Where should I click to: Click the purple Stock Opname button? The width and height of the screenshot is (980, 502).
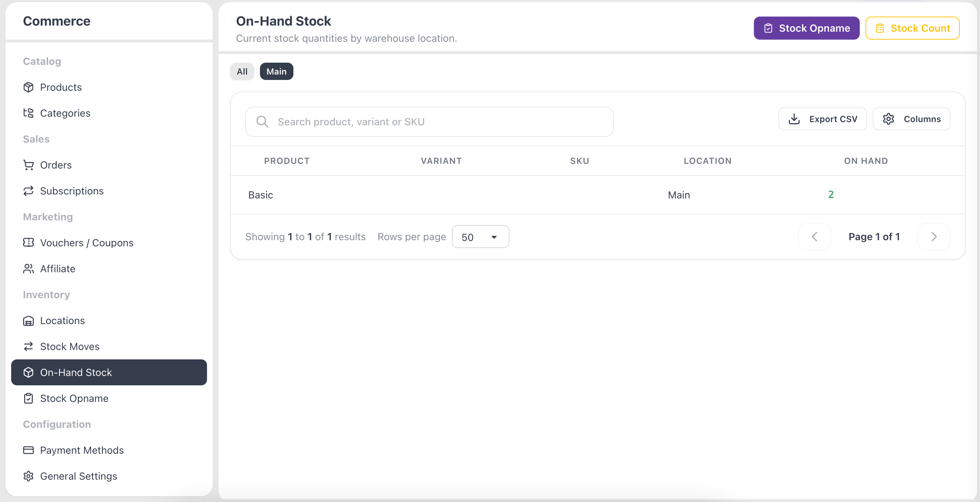(x=806, y=28)
